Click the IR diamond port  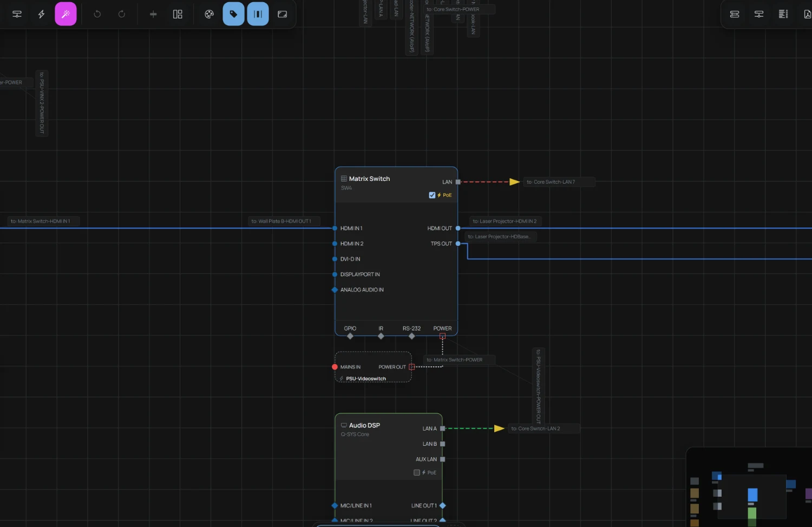tap(381, 336)
